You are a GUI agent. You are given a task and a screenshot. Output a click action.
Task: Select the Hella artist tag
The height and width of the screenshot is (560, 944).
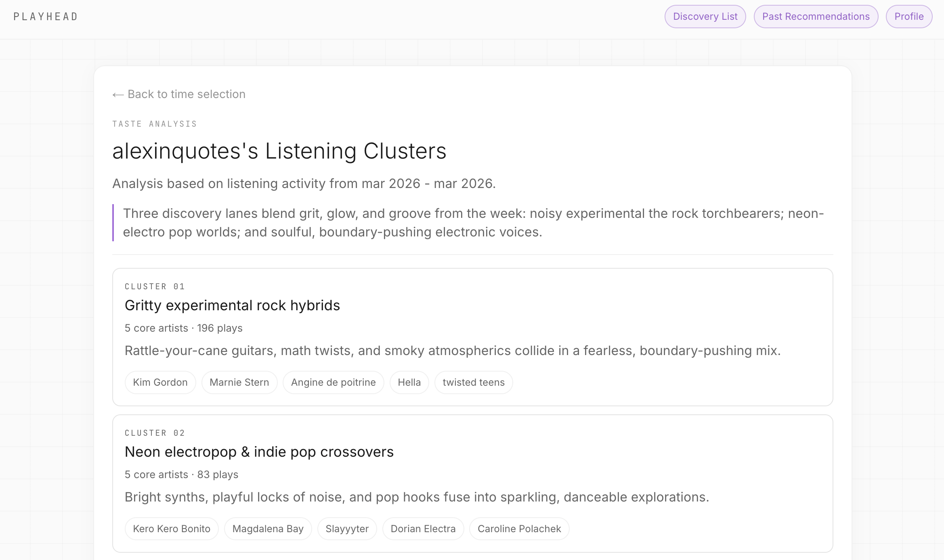pyautogui.click(x=409, y=382)
